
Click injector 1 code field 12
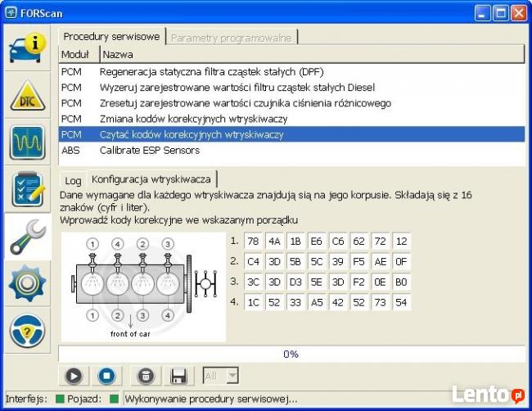[401, 242]
